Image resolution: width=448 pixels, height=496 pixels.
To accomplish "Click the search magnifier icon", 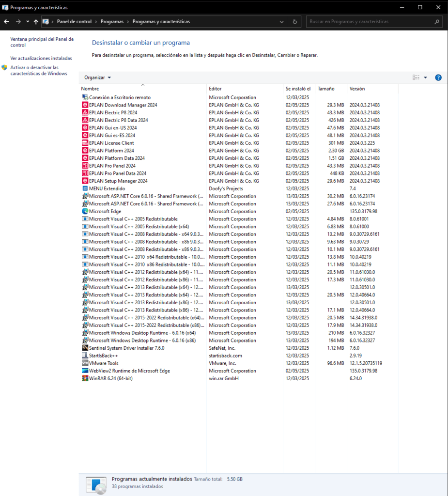I will coord(437,22).
